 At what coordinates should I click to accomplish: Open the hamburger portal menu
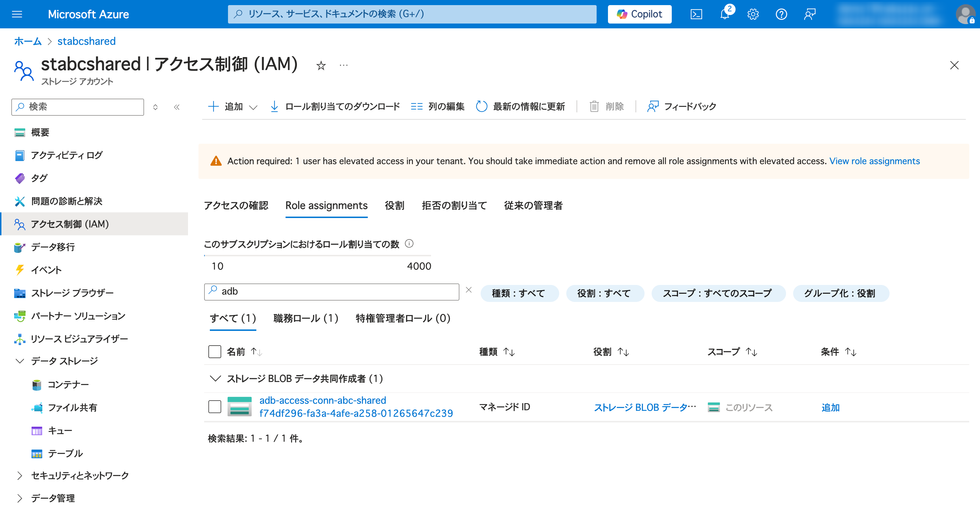(x=17, y=14)
